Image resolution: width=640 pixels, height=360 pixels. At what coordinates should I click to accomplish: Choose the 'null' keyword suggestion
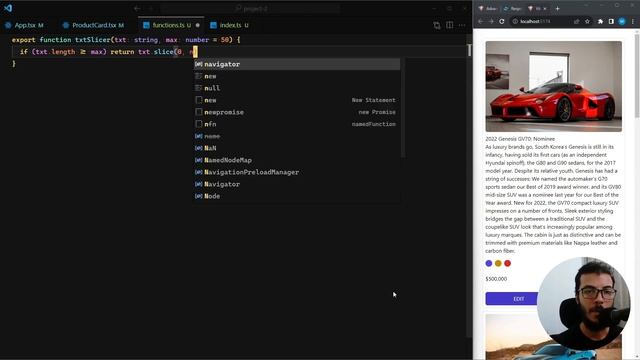[x=297, y=88]
